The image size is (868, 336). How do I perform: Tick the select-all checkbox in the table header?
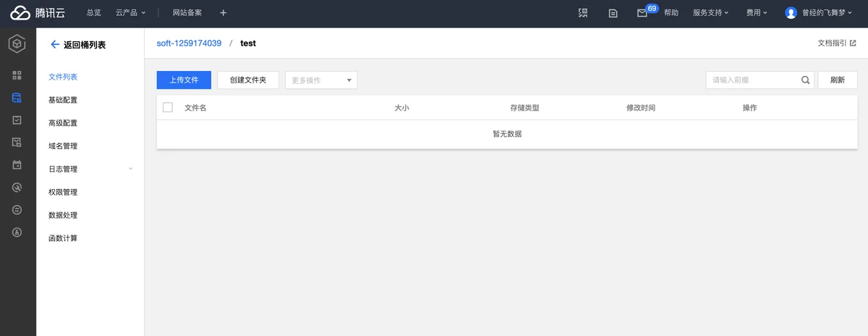(168, 108)
